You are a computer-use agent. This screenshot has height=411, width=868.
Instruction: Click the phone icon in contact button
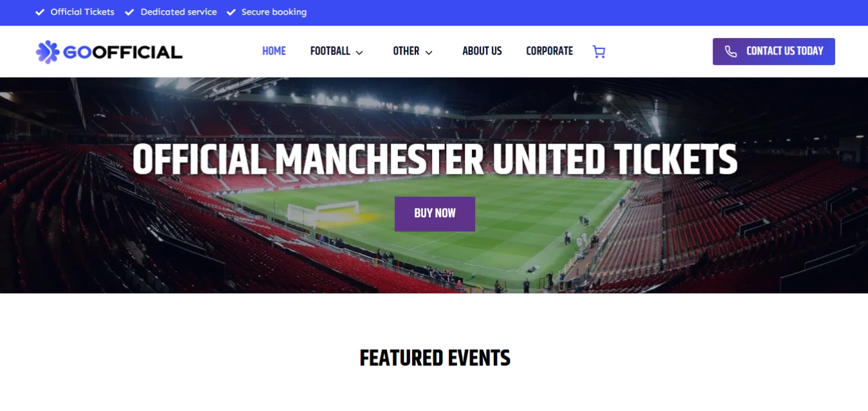click(731, 51)
